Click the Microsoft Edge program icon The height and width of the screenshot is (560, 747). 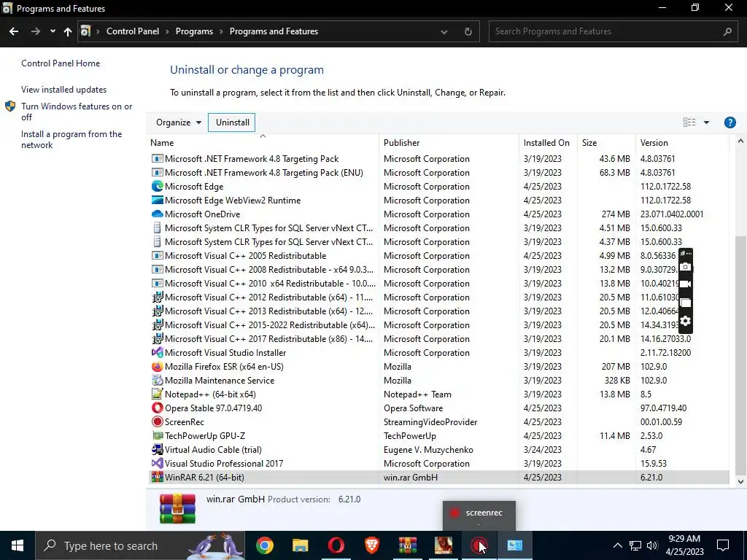point(157,186)
